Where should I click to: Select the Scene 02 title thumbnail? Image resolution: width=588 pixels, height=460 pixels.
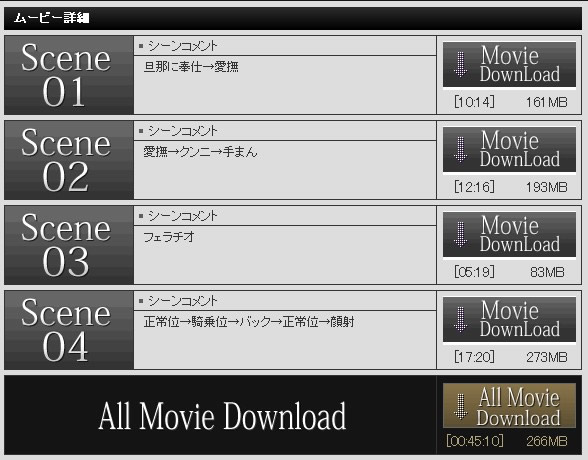tap(69, 160)
